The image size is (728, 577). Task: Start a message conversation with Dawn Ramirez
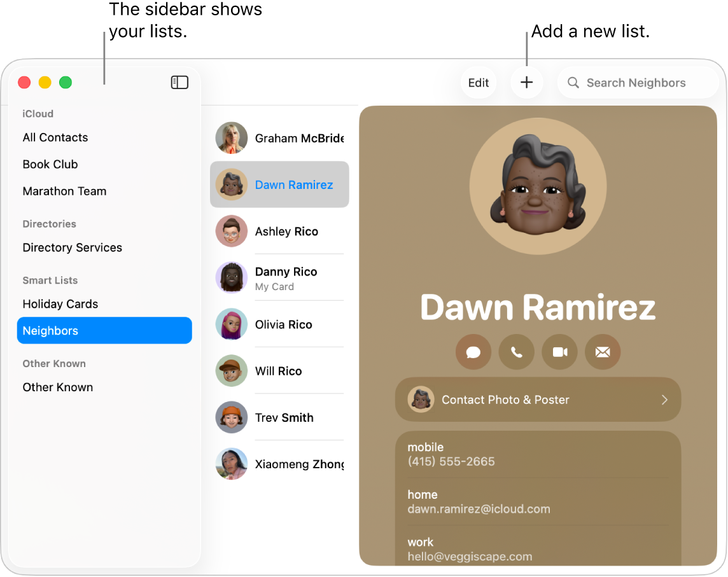[x=473, y=352]
